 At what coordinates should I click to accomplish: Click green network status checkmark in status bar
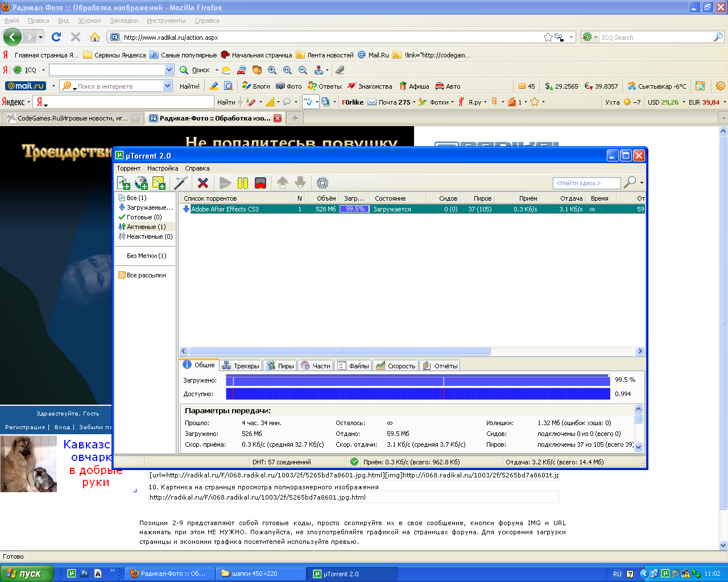[x=354, y=462]
